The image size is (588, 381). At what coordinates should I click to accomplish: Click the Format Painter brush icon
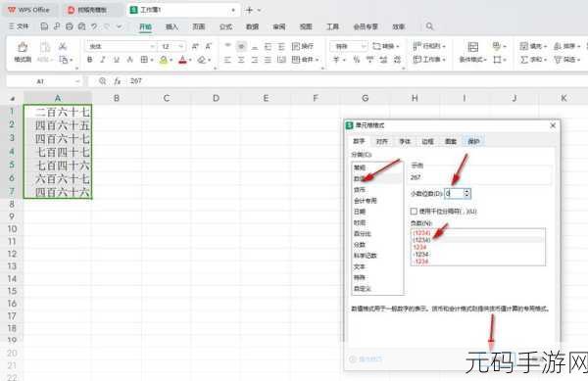(x=23, y=47)
